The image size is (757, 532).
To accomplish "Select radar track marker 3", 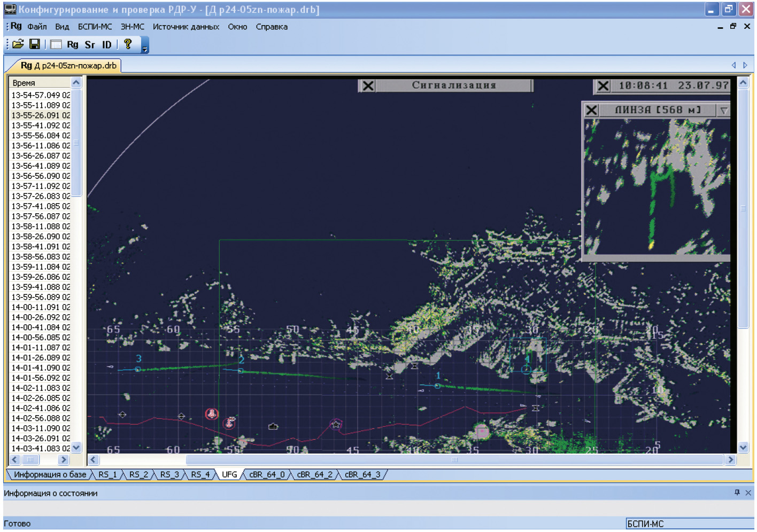I will [x=138, y=369].
